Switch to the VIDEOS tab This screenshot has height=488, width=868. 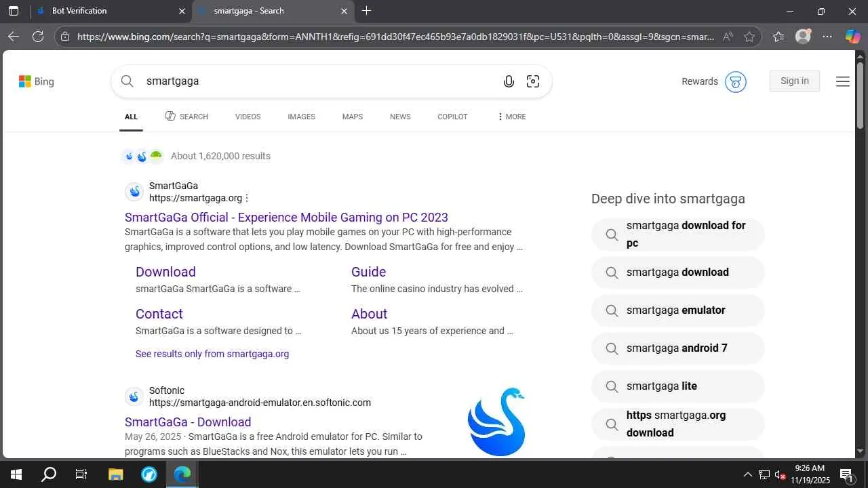click(x=248, y=117)
